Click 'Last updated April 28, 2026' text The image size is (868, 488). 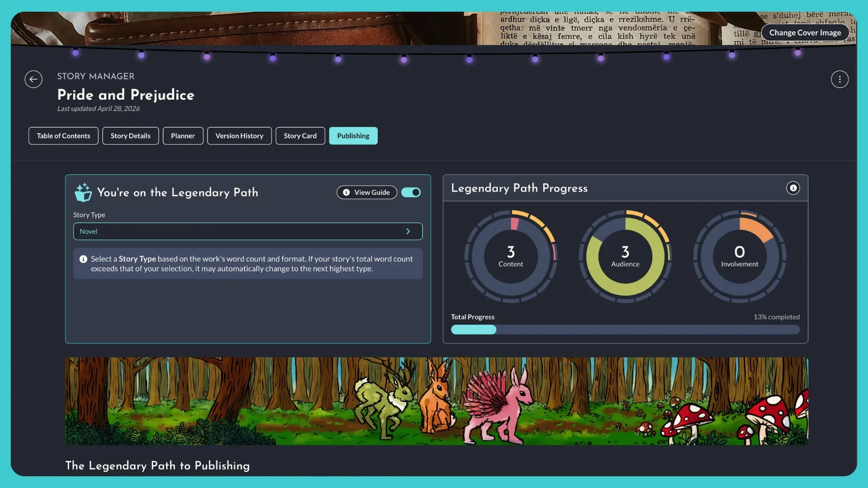(x=98, y=109)
